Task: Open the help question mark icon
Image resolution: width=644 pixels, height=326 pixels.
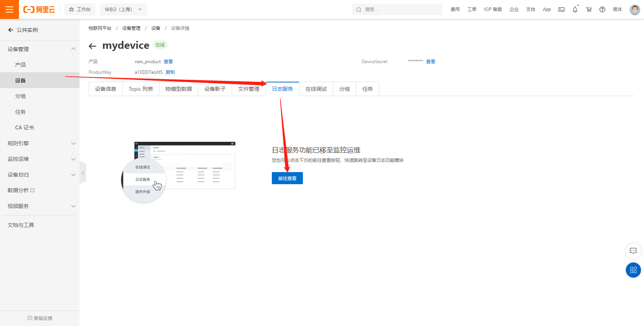Action: pyautogui.click(x=602, y=9)
